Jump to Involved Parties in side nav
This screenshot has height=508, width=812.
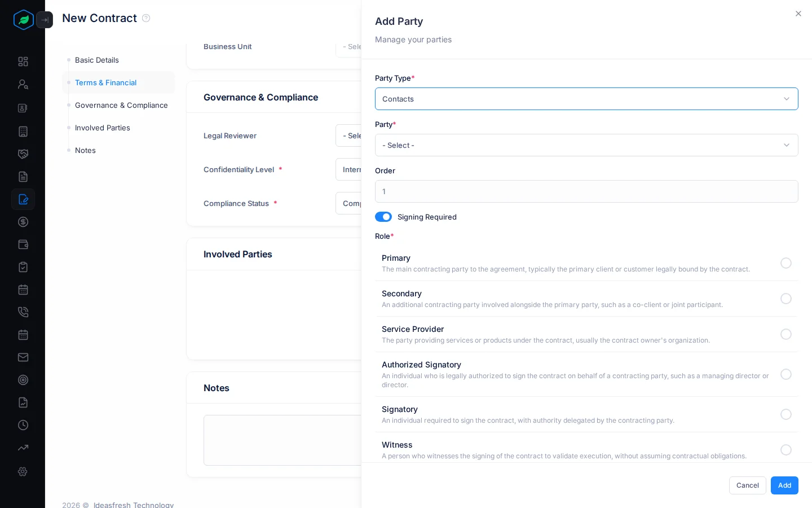click(x=103, y=128)
